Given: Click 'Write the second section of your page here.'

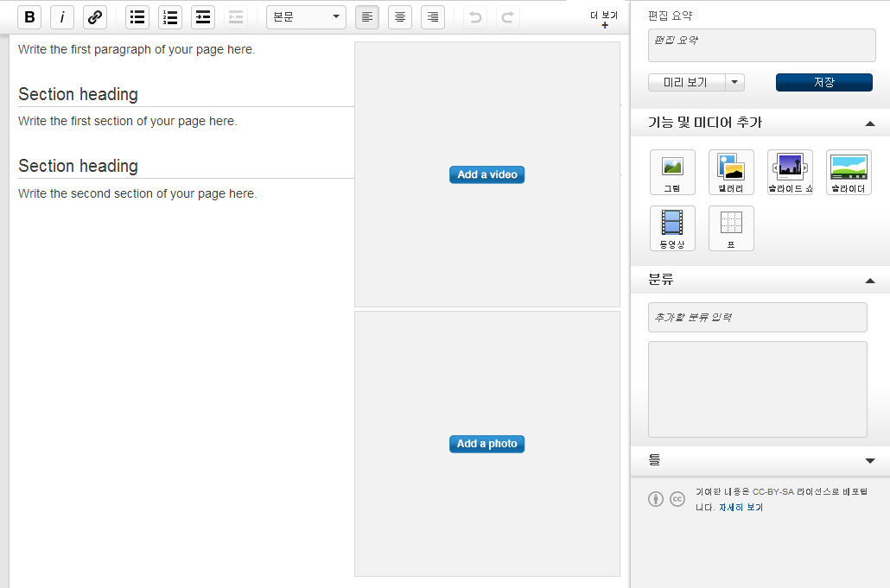Looking at the screenshot, I should pyautogui.click(x=137, y=193).
